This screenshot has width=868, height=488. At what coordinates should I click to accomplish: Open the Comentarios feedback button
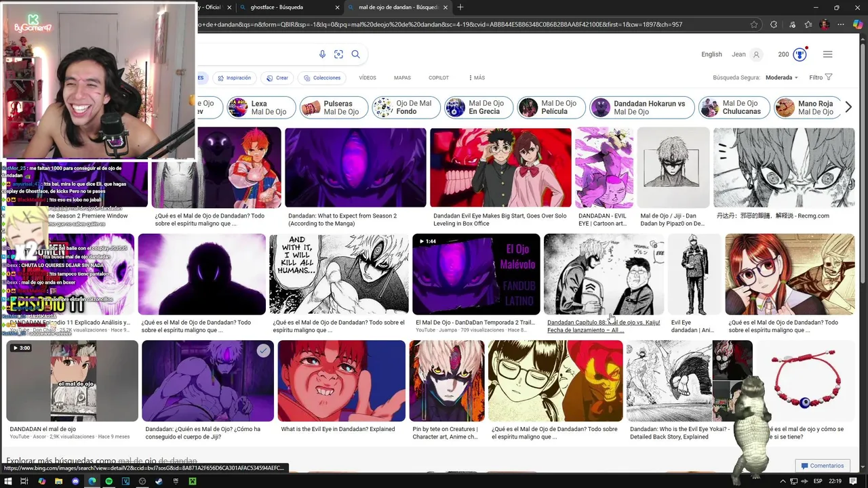click(823, 466)
